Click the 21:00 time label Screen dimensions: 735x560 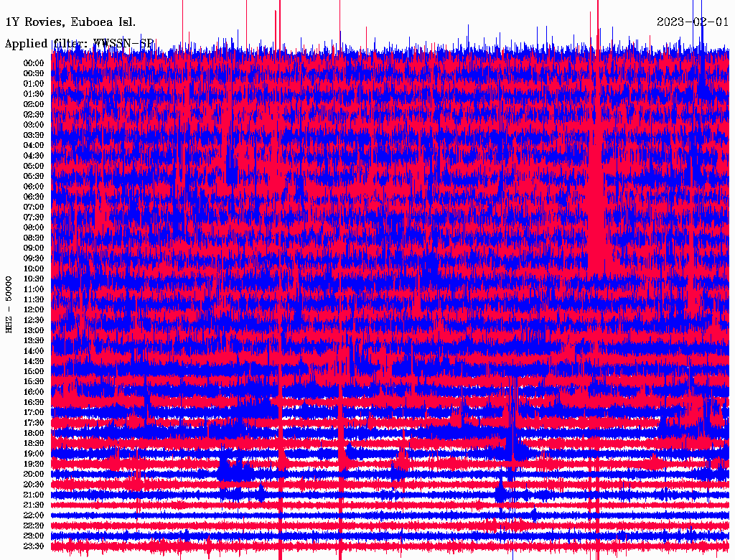click(34, 495)
